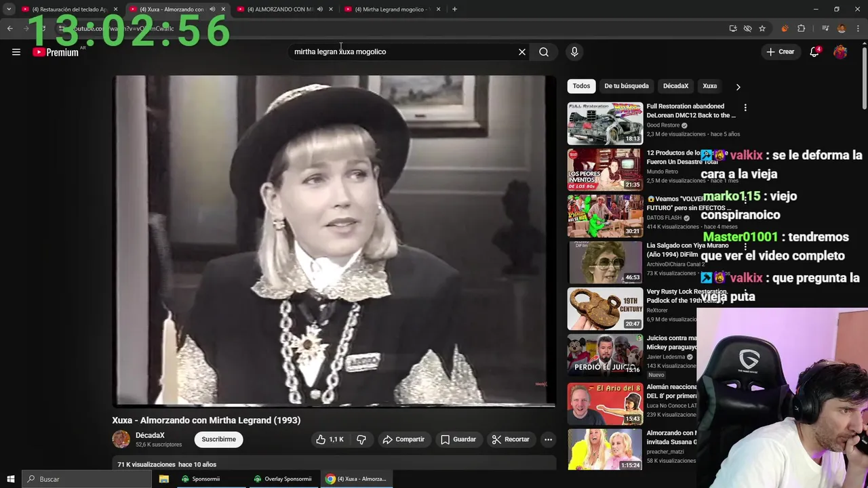Image resolution: width=868 pixels, height=488 pixels.
Task: Subscribe to DécadaX with Suscribirme
Action: pyautogui.click(x=218, y=439)
